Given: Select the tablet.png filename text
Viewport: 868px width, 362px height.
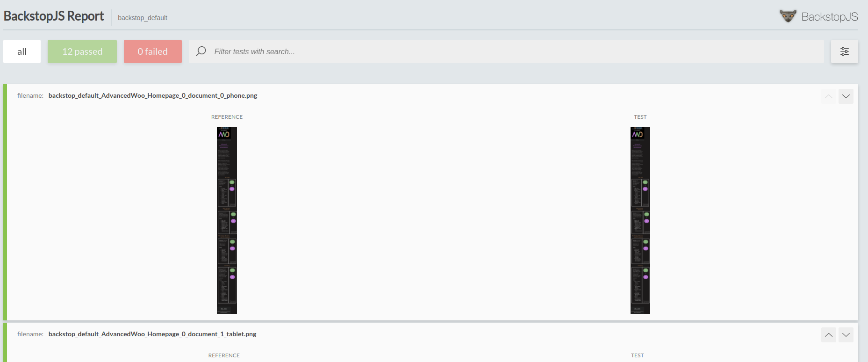Looking at the screenshot, I should 152,334.
